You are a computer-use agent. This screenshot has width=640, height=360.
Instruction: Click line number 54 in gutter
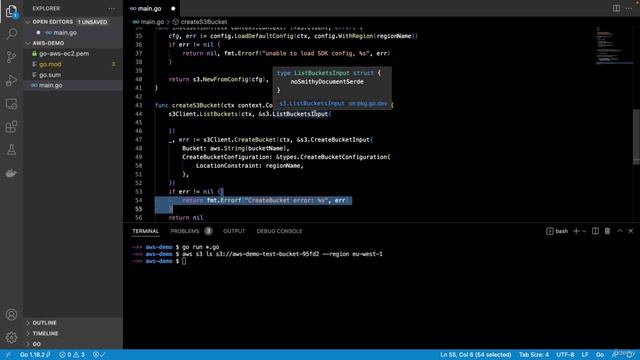coord(139,200)
